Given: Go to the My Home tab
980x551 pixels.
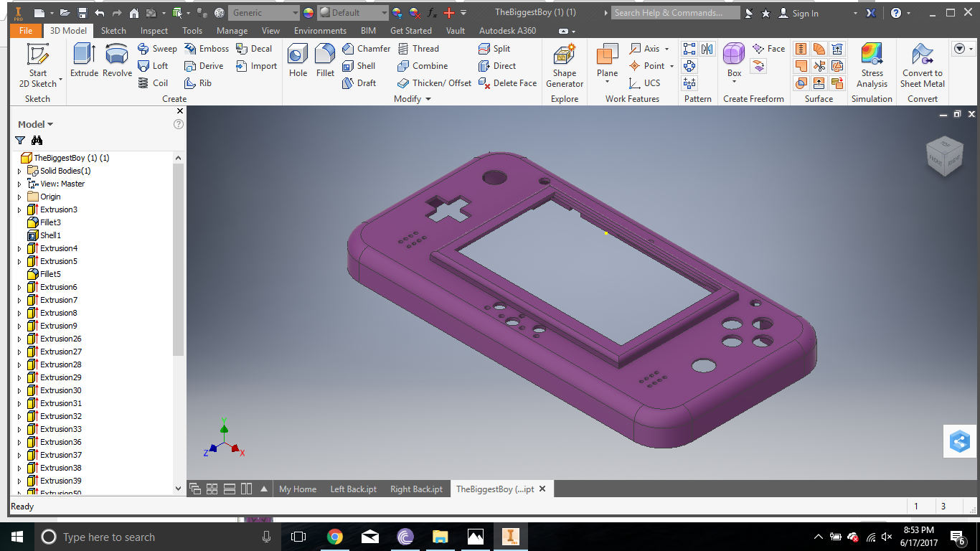Looking at the screenshot, I should (x=298, y=489).
